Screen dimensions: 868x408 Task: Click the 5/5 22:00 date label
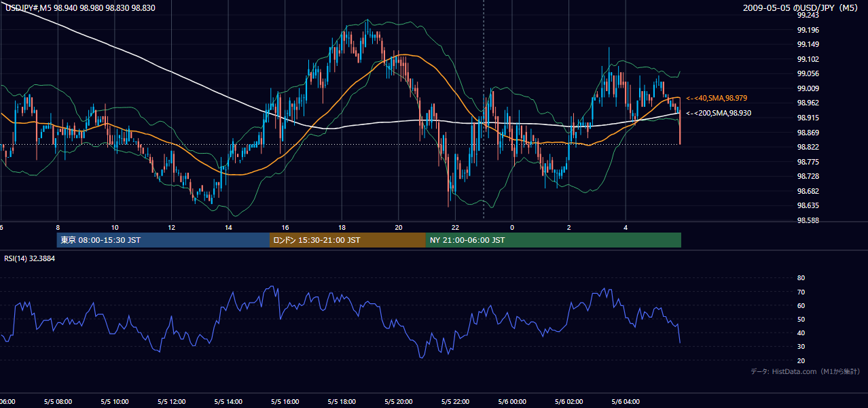click(x=455, y=402)
